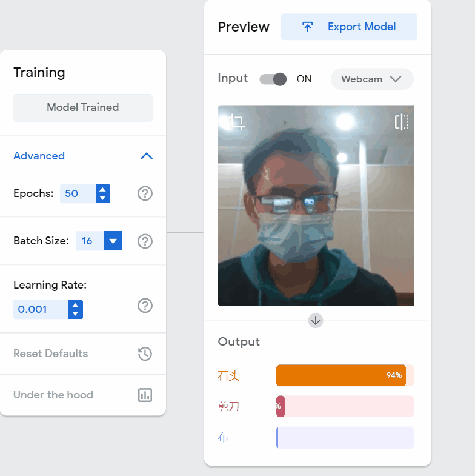Click the 剪刀 confidence bar
This screenshot has width=475, height=476.
[345, 406]
